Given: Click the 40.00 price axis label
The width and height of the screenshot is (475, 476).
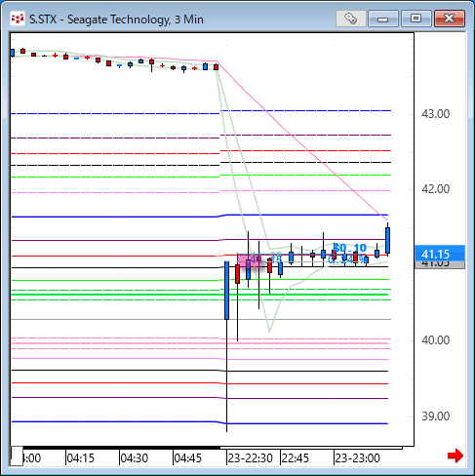Looking at the screenshot, I should 436,340.
